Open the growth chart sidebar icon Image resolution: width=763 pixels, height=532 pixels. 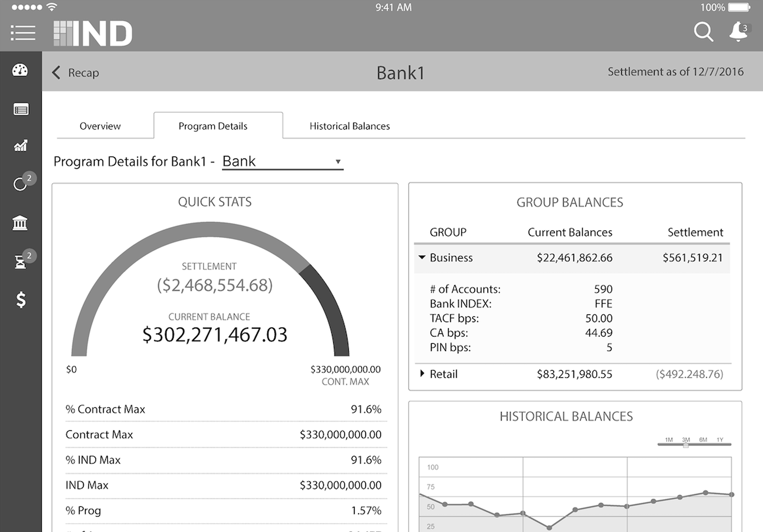tap(20, 146)
